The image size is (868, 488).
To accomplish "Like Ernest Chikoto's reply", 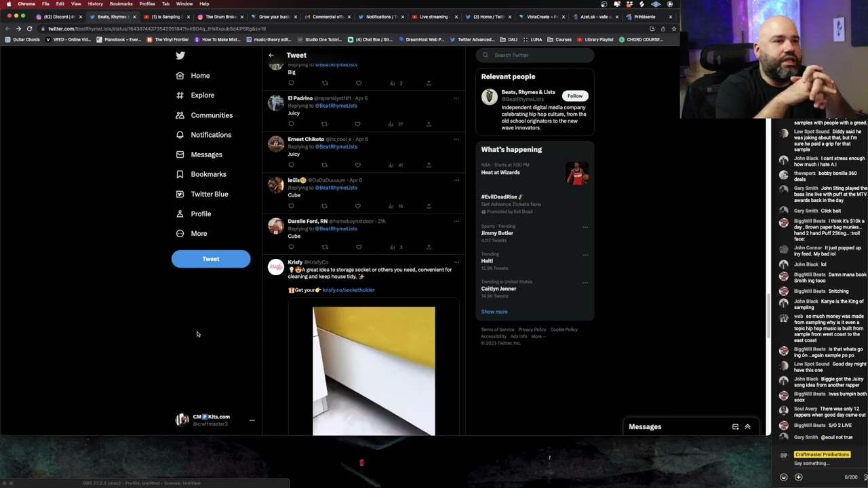I will pos(357,165).
